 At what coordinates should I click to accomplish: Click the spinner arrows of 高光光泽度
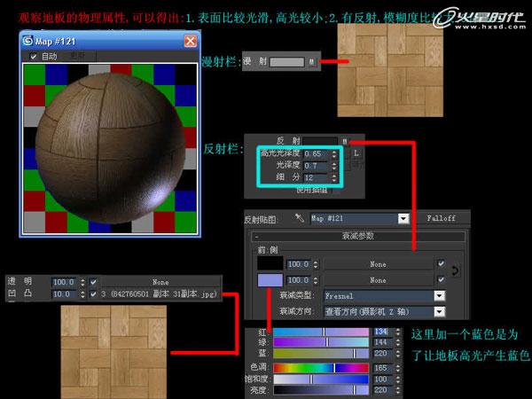coord(334,153)
